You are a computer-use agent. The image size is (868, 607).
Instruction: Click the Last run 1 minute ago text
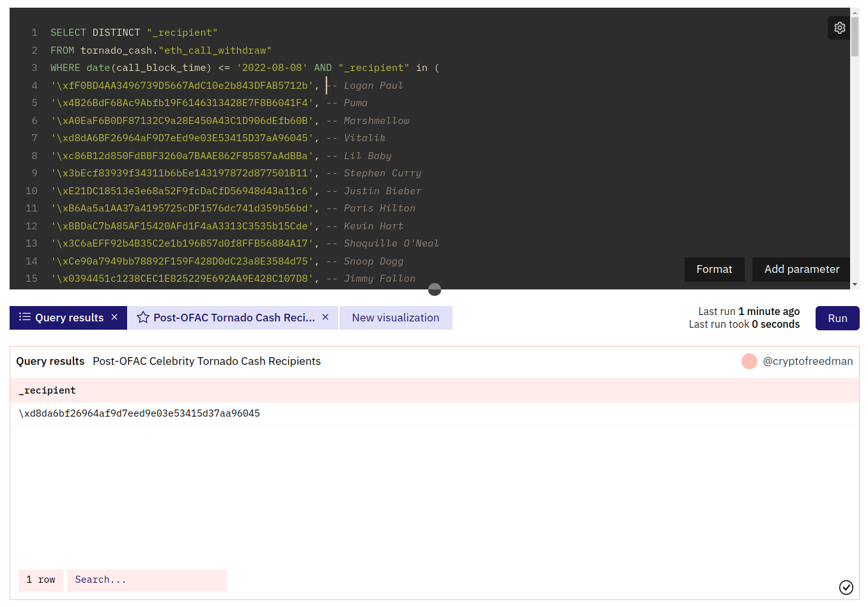tap(748, 311)
